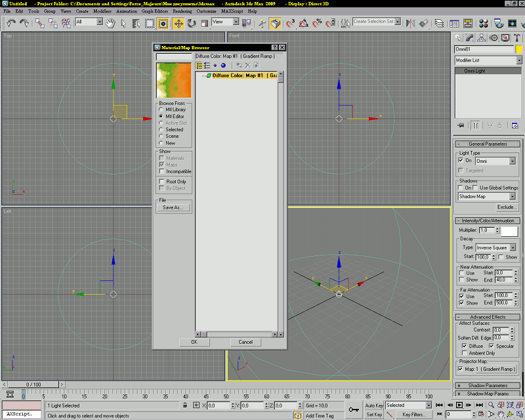Open the Graph Editors menu
Viewport: 525px width, 420px height.
point(155,11)
